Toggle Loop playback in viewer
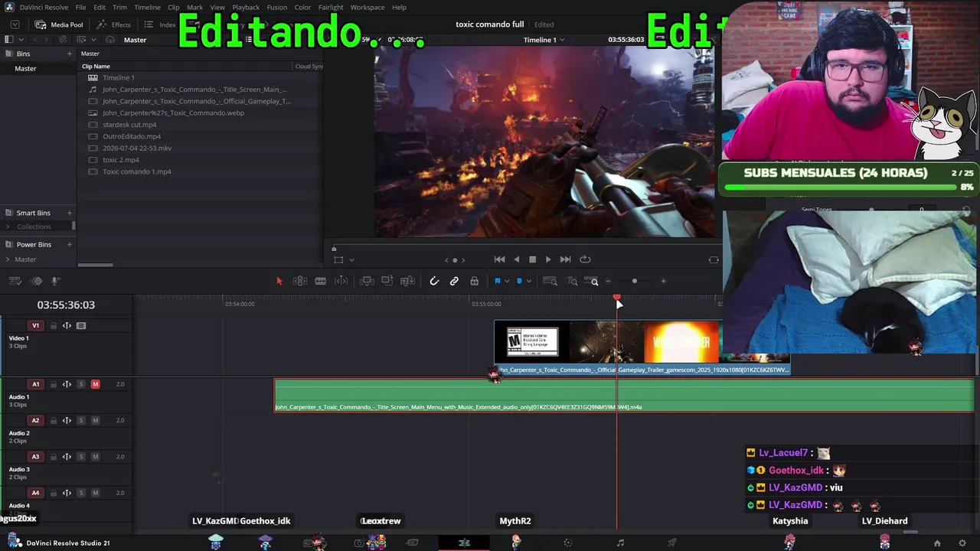 coord(585,259)
